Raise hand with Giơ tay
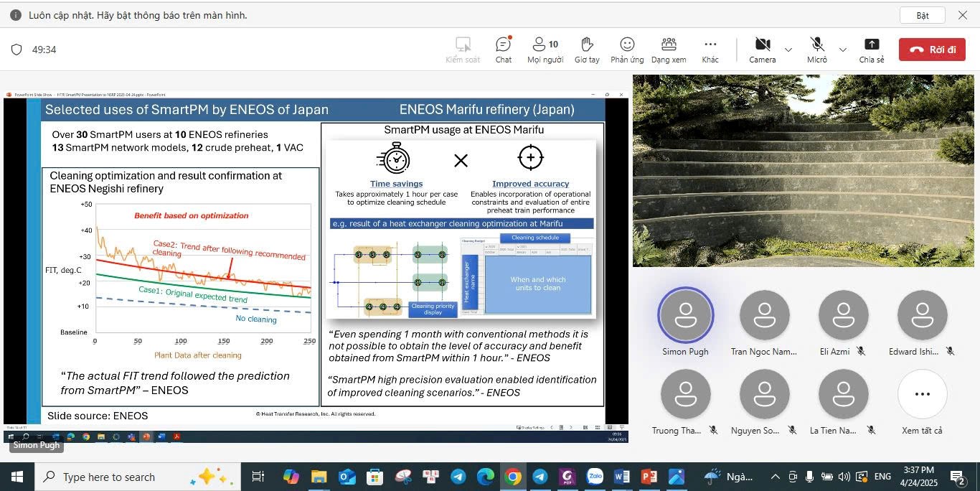Viewport: 980px width, 491px height. 587,50
